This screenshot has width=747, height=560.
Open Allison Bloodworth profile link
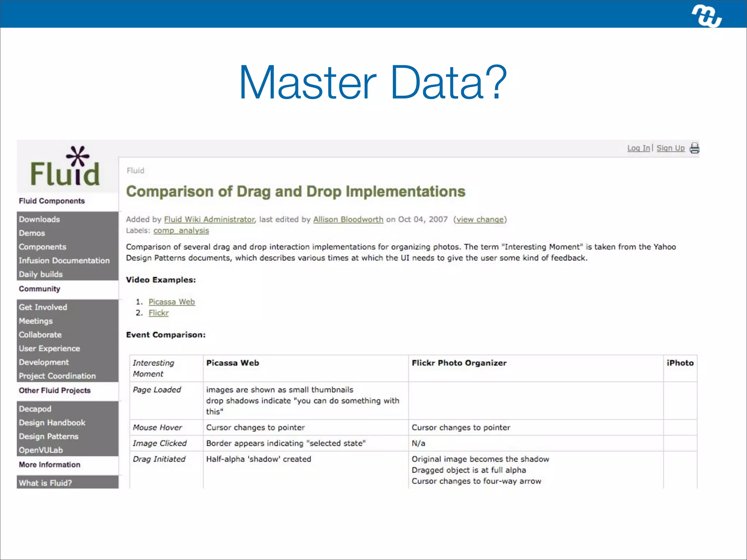(348, 219)
